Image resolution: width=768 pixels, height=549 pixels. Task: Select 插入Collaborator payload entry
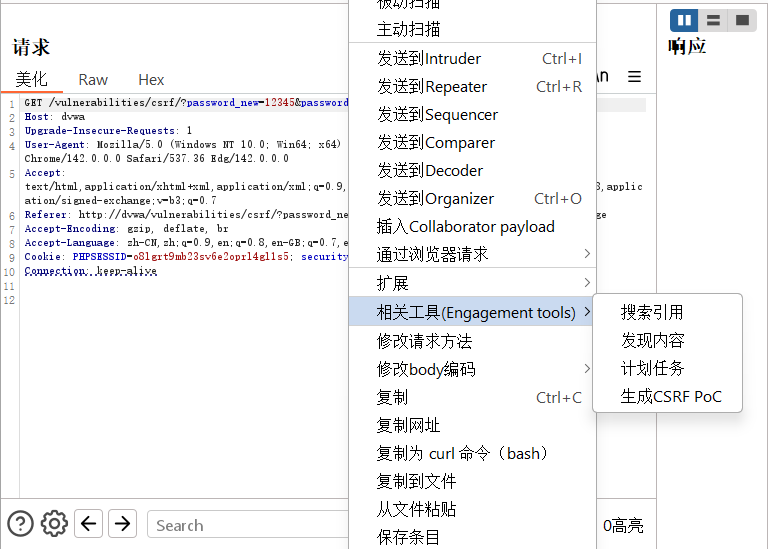[x=472, y=226]
